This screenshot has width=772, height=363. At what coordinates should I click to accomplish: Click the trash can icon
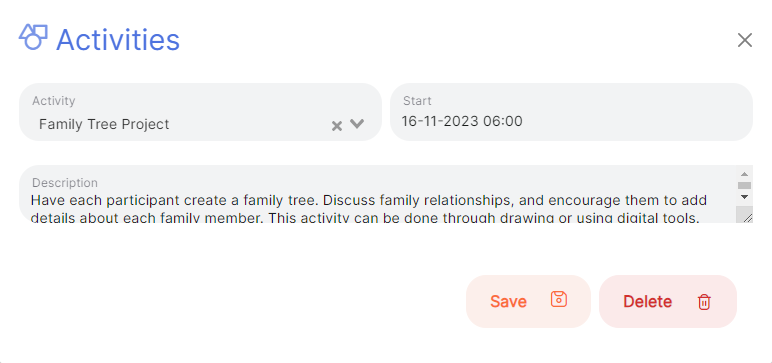pos(704,301)
